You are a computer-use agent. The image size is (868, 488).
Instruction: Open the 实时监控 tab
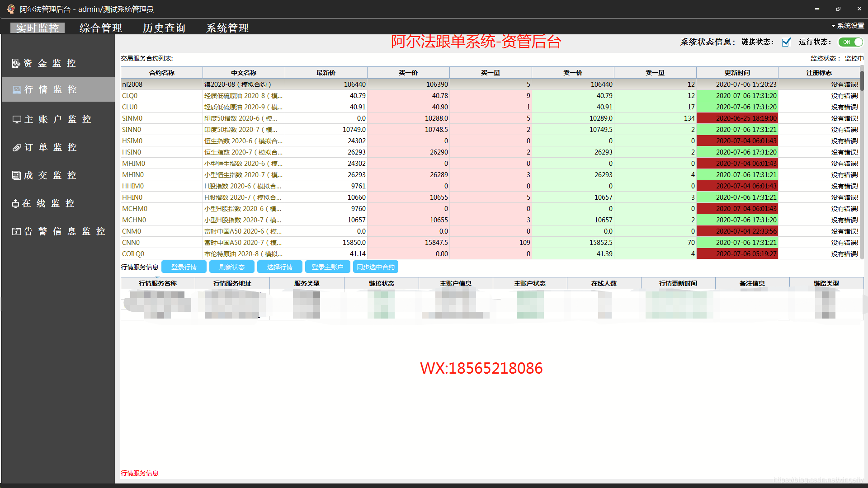(38, 28)
